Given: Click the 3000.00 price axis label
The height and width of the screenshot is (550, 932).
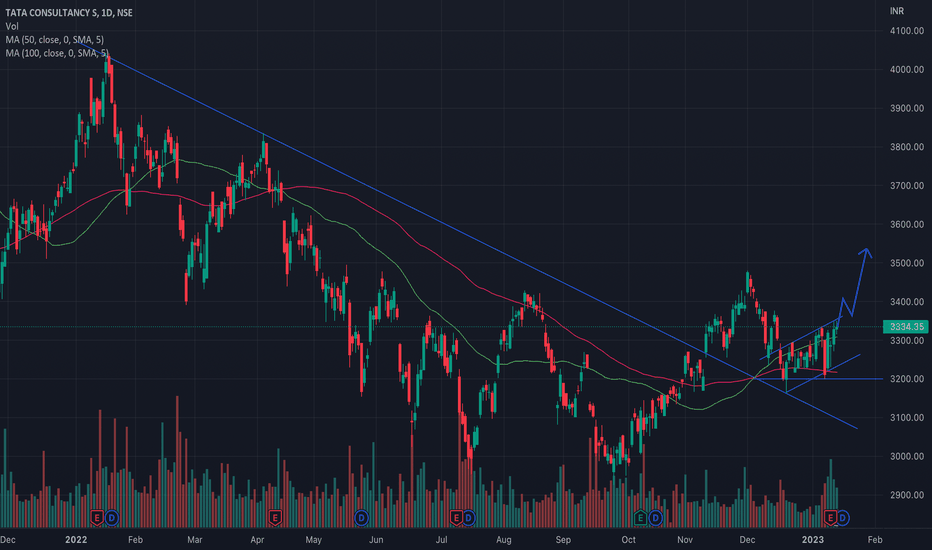Looking at the screenshot, I should [906, 456].
